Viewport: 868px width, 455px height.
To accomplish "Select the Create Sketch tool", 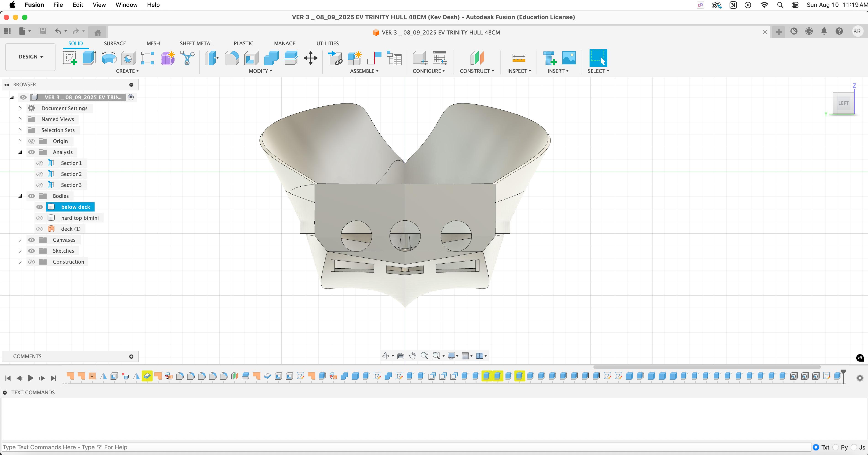I will (70, 58).
